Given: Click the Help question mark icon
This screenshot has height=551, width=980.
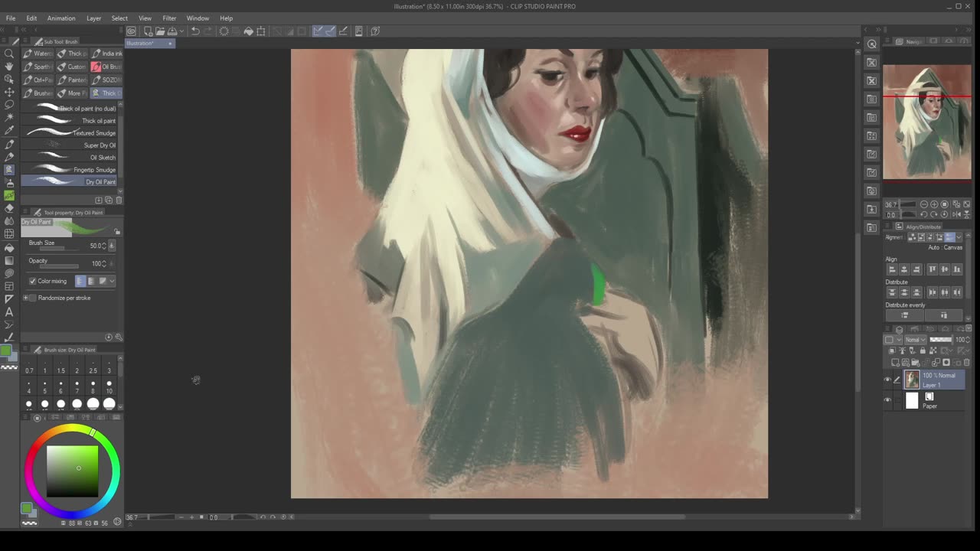Looking at the screenshot, I should tap(375, 31).
